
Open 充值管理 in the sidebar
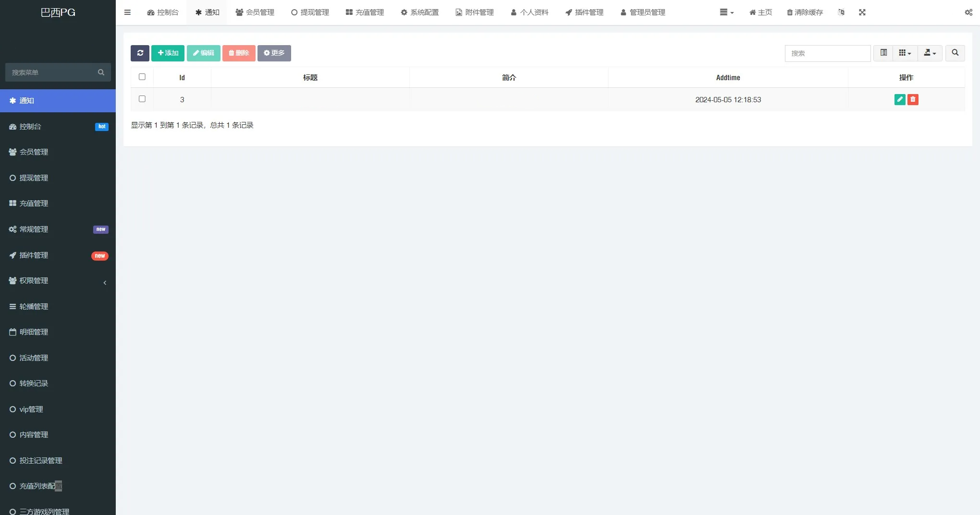coord(34,204)
